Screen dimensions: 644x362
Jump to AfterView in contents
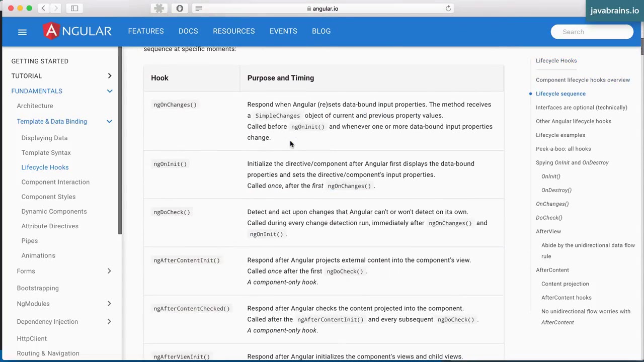pos(548,231)
